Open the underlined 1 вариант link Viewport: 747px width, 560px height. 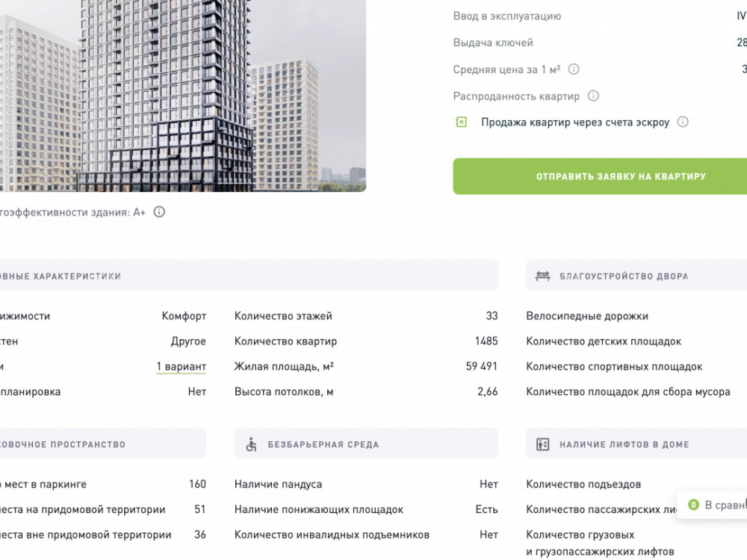(181, 367)
